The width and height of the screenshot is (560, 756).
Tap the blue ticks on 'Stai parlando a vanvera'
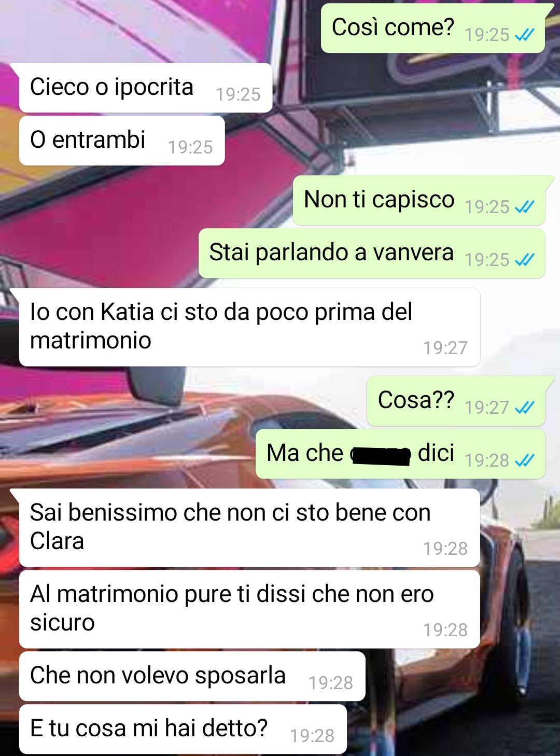[524, 260]
